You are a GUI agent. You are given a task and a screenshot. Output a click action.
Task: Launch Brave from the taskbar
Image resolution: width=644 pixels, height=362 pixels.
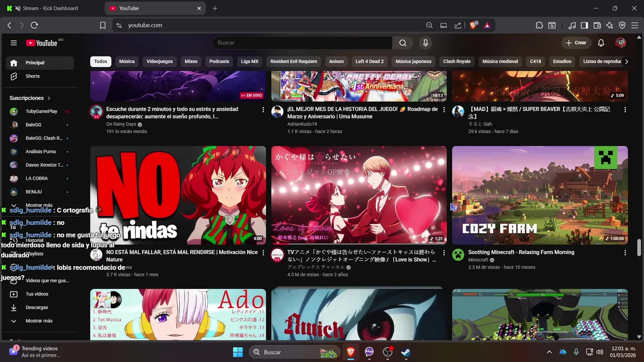coord(350,352)
